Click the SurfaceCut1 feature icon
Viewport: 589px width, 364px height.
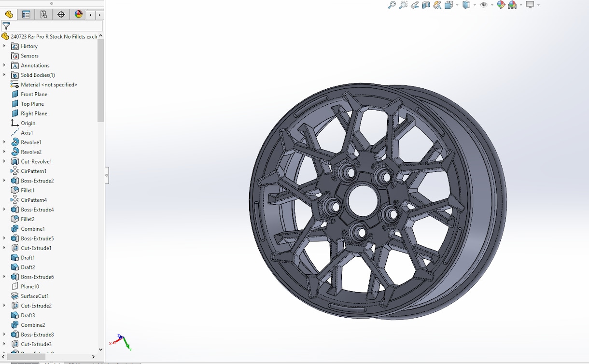point(15,296)
